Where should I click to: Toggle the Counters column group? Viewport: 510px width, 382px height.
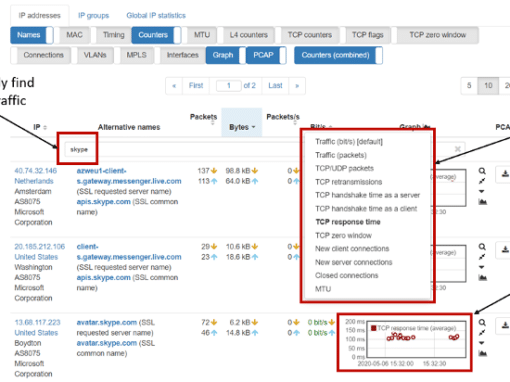tap(156, 35)
